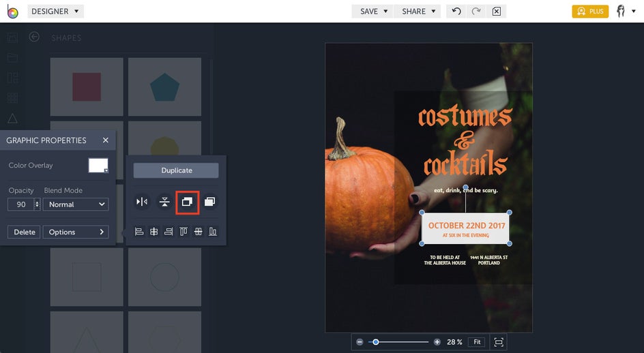Expand the Options submenu
644x353 pixels.
coord(76,232)
